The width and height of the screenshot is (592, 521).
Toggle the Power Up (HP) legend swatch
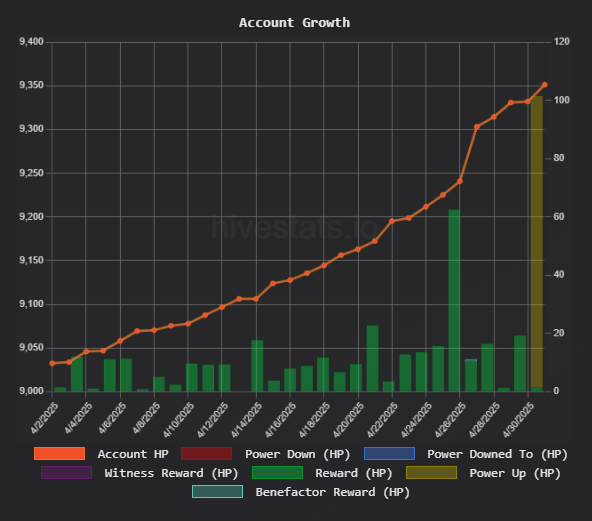click(x=432, y=473)
